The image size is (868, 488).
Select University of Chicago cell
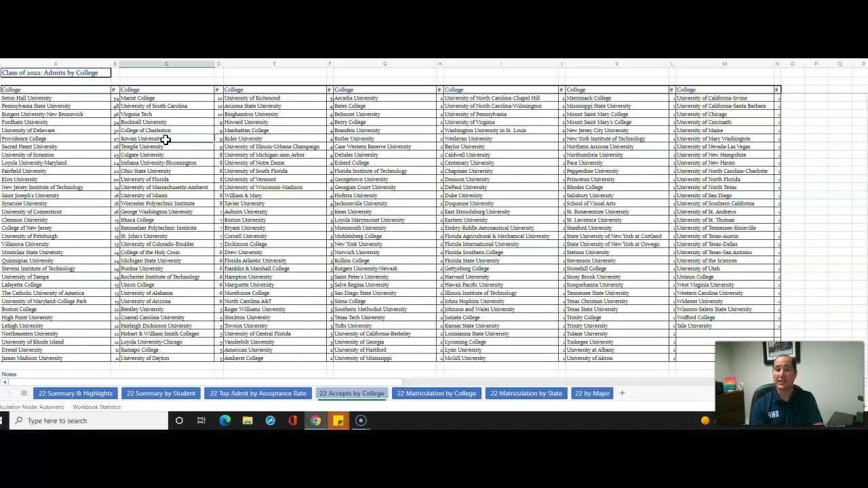pos(724,115)
